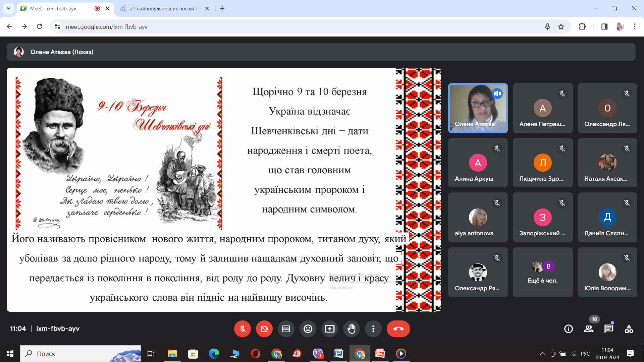
Task: Click Олександр Ря participant tile
Action: pos(478,272)
